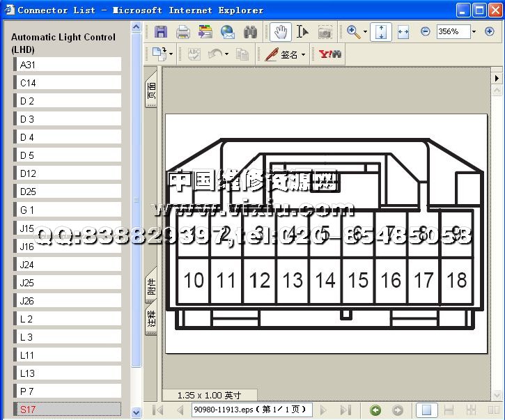
Task: Click the Copy pages icon
Action: pos(242,54)
